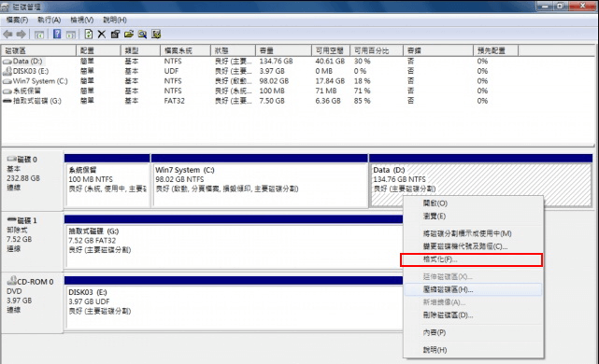The height and width of the screenshot is (364, 599).
Task: Click the Forward arrow in toolbar
Action: click(21, 35)
